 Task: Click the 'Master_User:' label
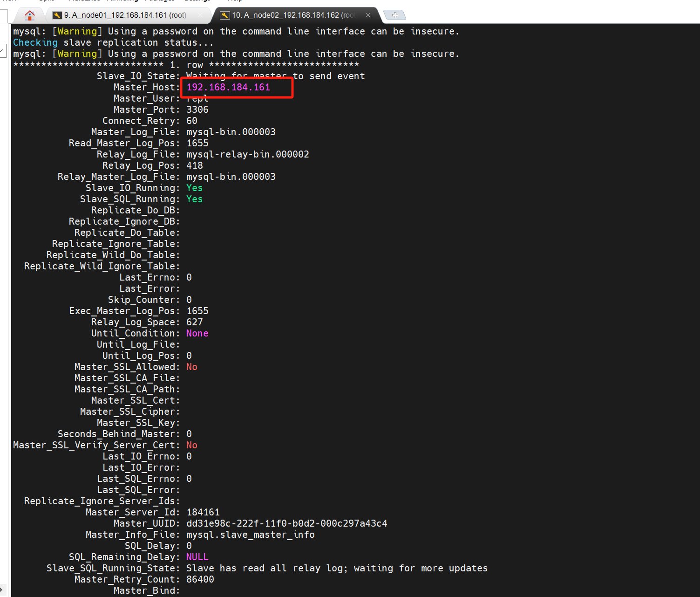click(147, 98)
